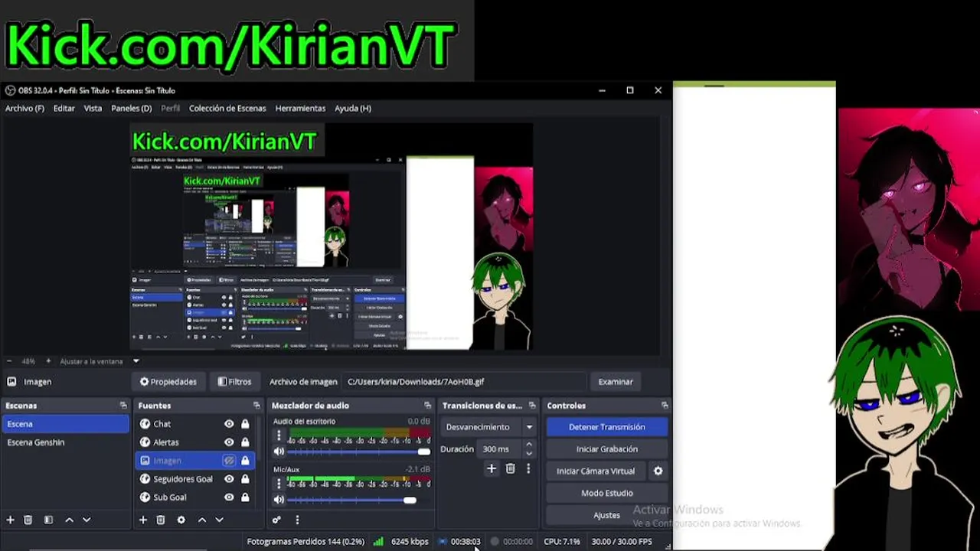
Task: Open Filtros for the Imagen source
Action: 234,381
